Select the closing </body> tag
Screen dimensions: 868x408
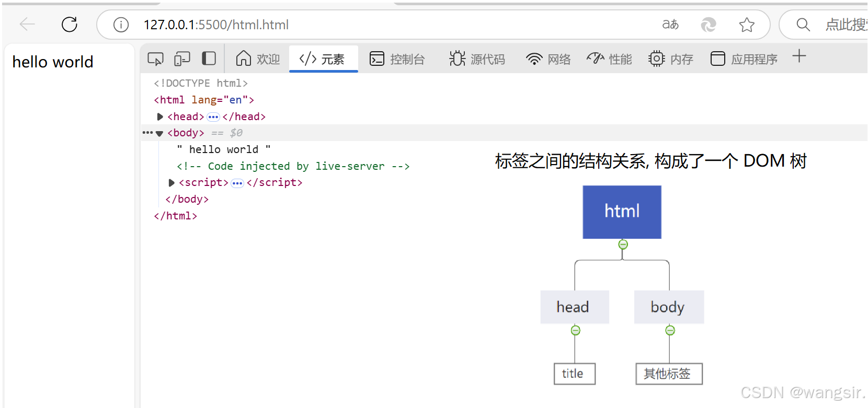pyautogui.click(x=187, y=199)
